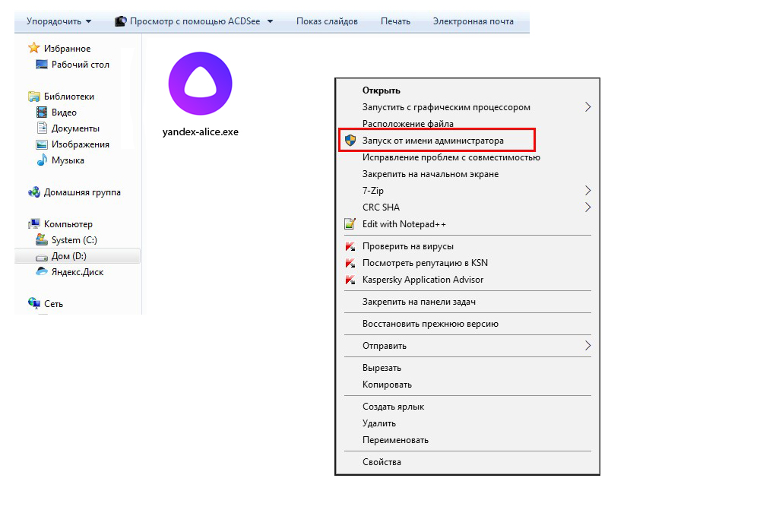The width and height of the screenshot is (760, 532).
Task: Click the Печать toolbar button
Action: (395, 21)
